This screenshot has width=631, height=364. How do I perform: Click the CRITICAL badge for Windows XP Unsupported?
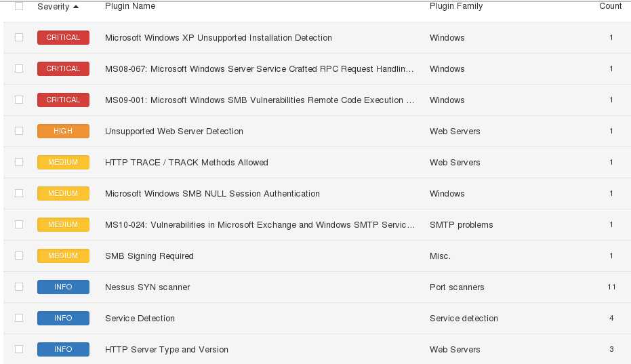[63, 38]
